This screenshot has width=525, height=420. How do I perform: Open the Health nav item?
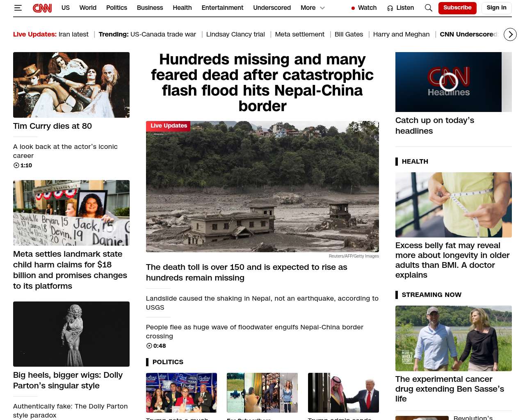point(182,8)
